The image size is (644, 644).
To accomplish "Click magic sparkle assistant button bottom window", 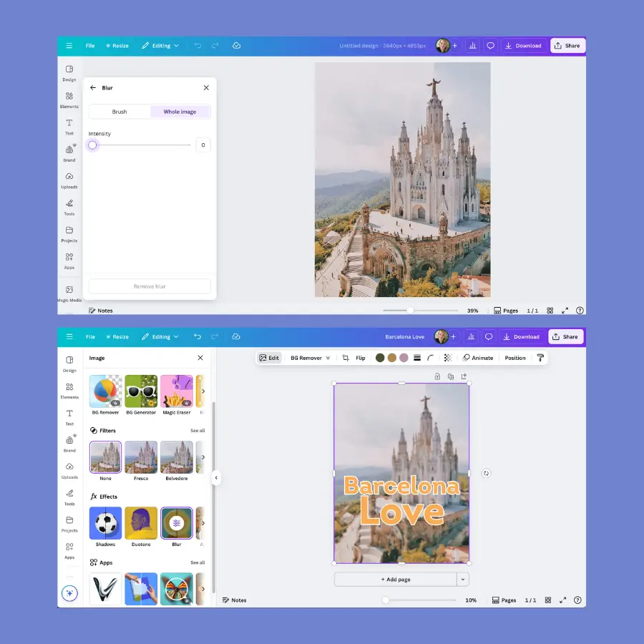I will tap(69, 593).
